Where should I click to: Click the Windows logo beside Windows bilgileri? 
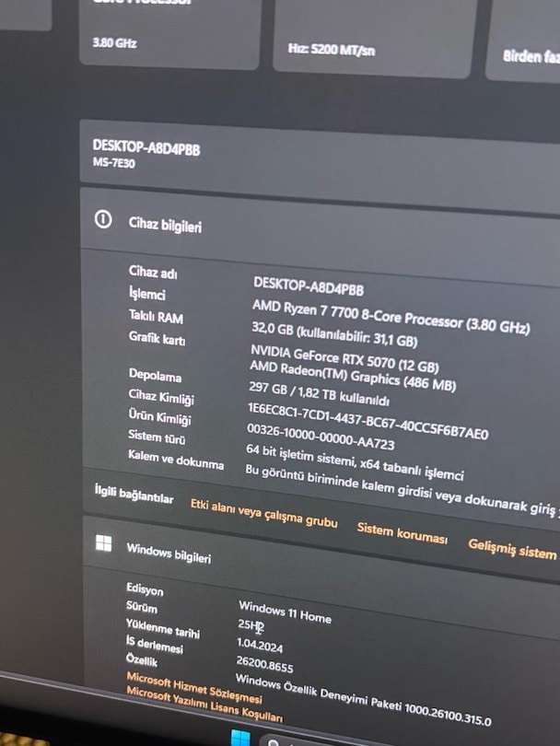[103, 542]
